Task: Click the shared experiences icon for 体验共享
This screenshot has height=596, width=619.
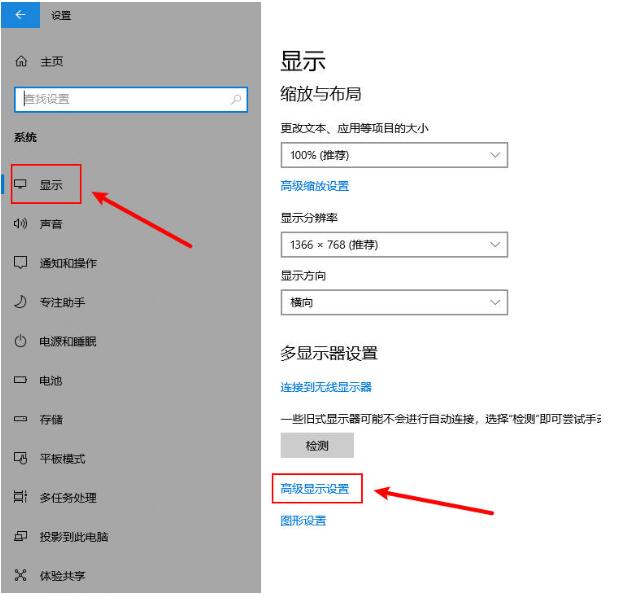Action: point(20,575)
